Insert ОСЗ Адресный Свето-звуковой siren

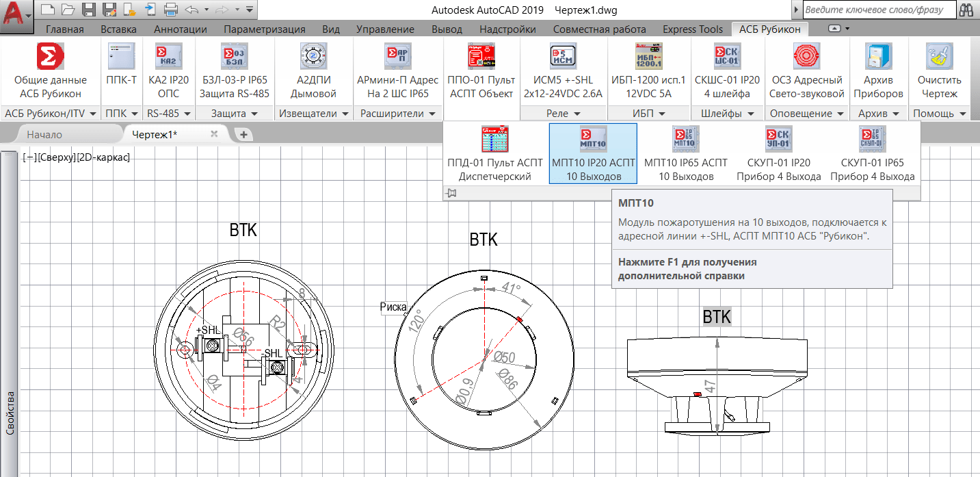(x=806, y=72)
